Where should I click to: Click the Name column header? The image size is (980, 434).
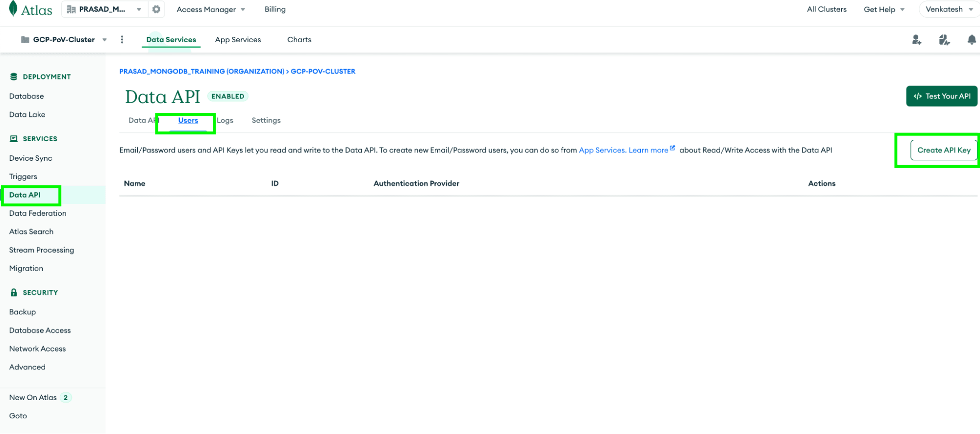tap(134, 183)
